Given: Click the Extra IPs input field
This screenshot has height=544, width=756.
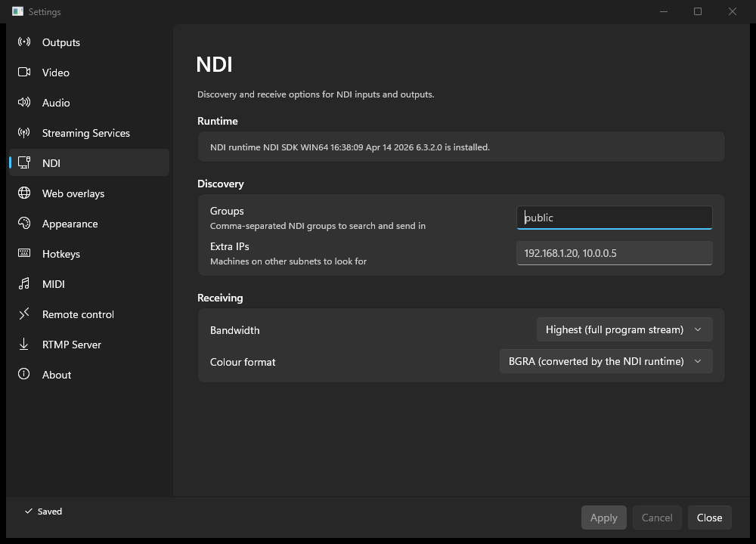Looking at the screenshot, I should point(614,253).
